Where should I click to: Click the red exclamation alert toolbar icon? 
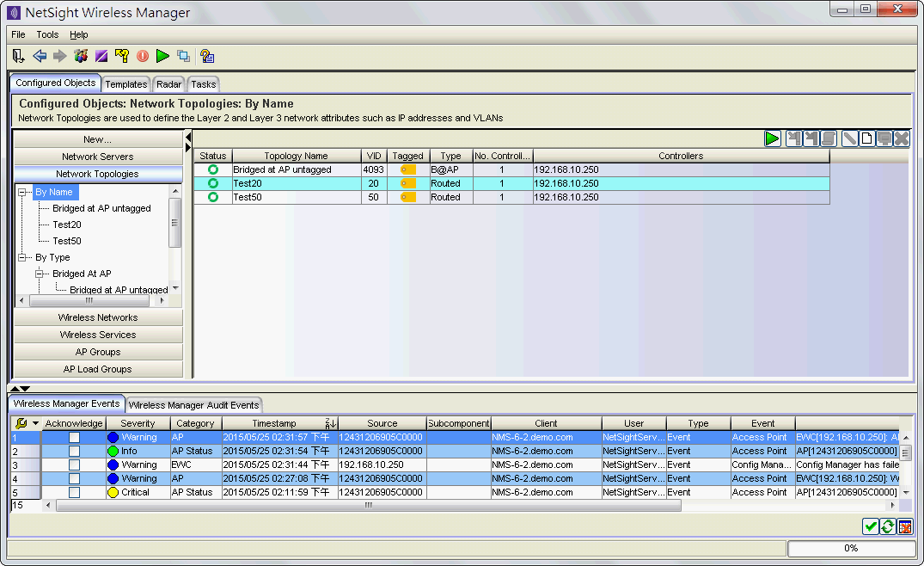(143, 56)
